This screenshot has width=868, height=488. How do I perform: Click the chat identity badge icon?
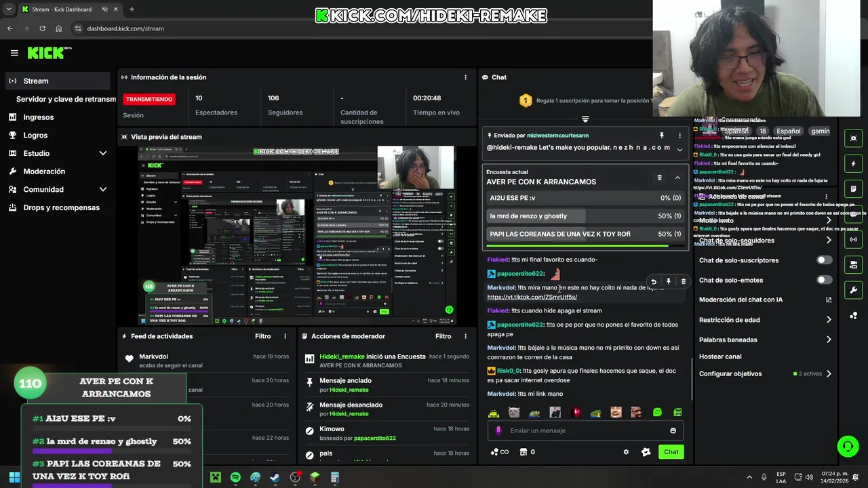[646, 452]
